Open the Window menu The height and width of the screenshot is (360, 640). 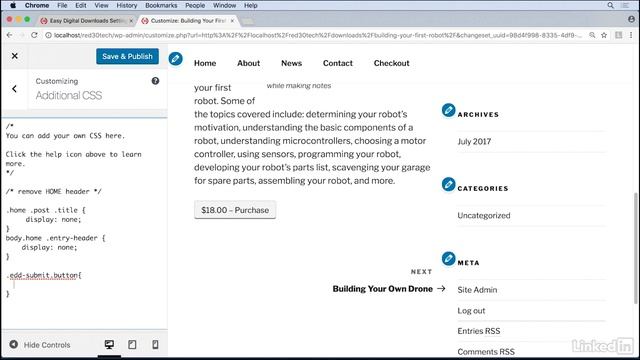pyautogui.click(x=224, y=5)
